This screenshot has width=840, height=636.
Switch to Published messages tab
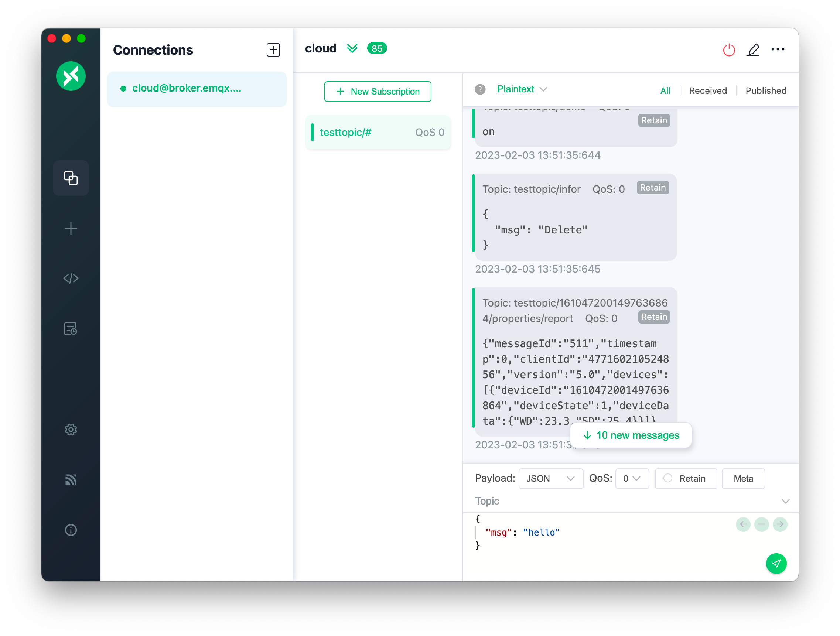[765, 89]
